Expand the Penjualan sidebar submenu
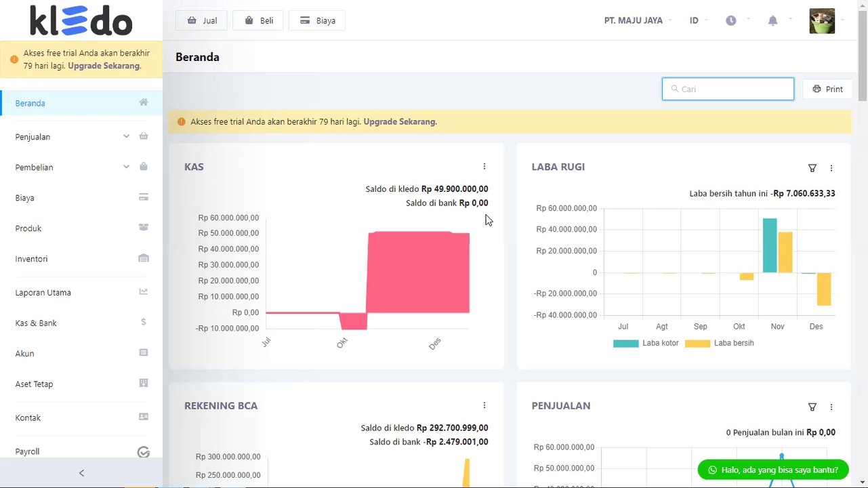Image resolution: width=868 pixels, height=488 pixels. pyautogui.click(x=81, y=136)
